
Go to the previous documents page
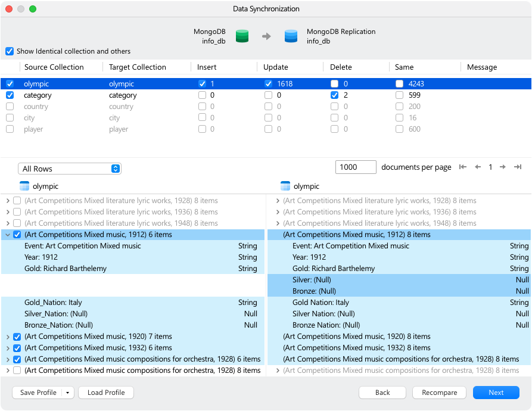click(478, 167)
